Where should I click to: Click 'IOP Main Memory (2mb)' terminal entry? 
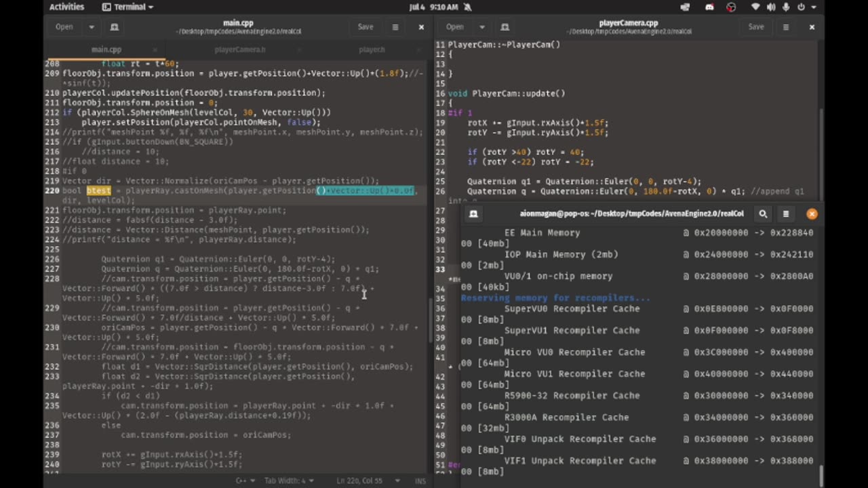click(561, 254)
